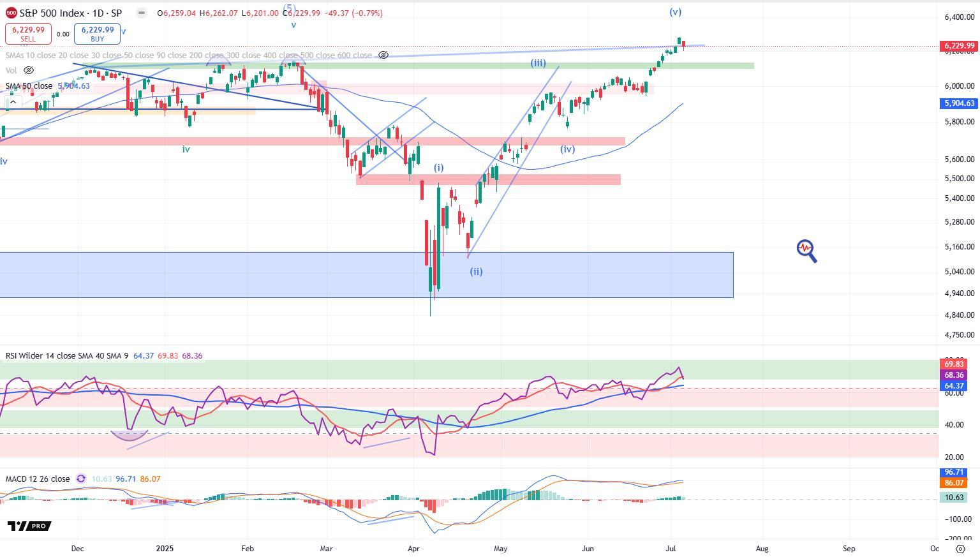
Task: Select the large blue support zone rectangle
Action: pyautogui.click(x=366, y=275)
